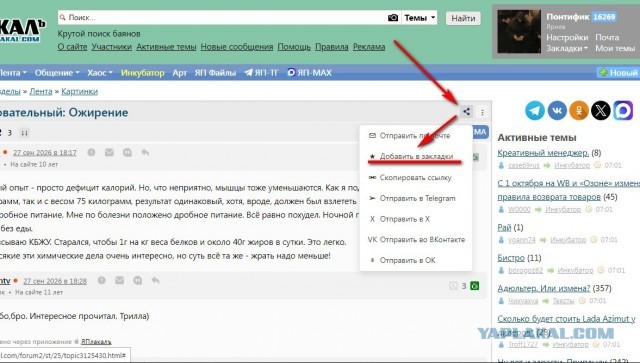Open Настройки in the user panel
The height and width of the screenshot is (363, 640).
click(x=567, y=37)
